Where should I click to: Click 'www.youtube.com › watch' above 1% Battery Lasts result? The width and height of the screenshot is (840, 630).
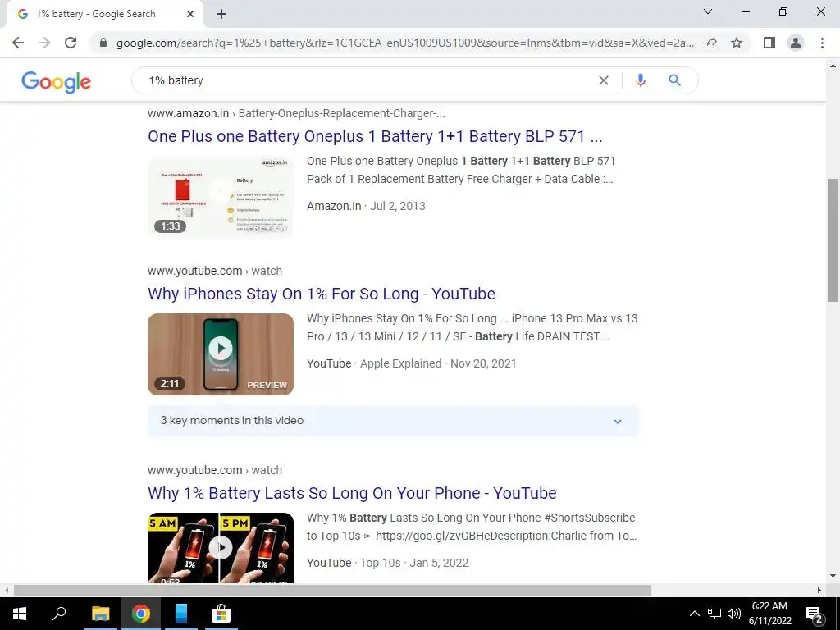[x=215, y=470]
